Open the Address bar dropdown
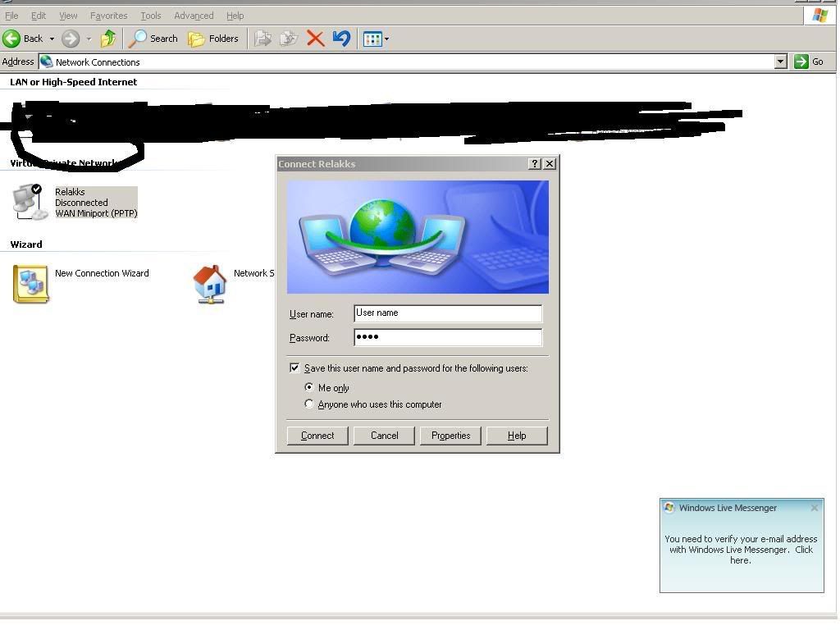 (780, 62)
